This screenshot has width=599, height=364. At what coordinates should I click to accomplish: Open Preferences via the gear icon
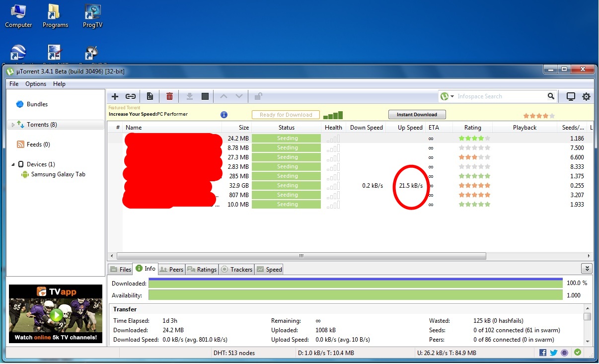pyautogui.click(x=587, y=96)
